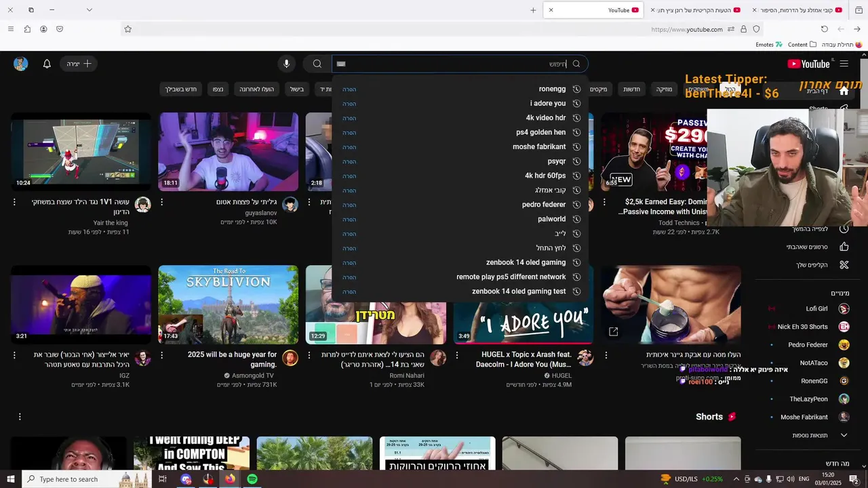The image size is (868, 488).
Task: Click the Home icon in the sidebar
Action: pyautogui.click(x=844, y=91)
